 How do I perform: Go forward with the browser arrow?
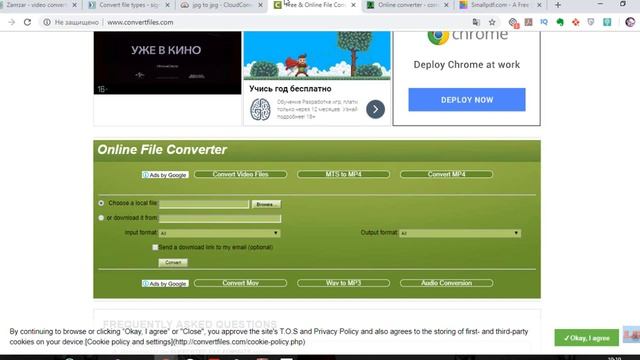11,22
